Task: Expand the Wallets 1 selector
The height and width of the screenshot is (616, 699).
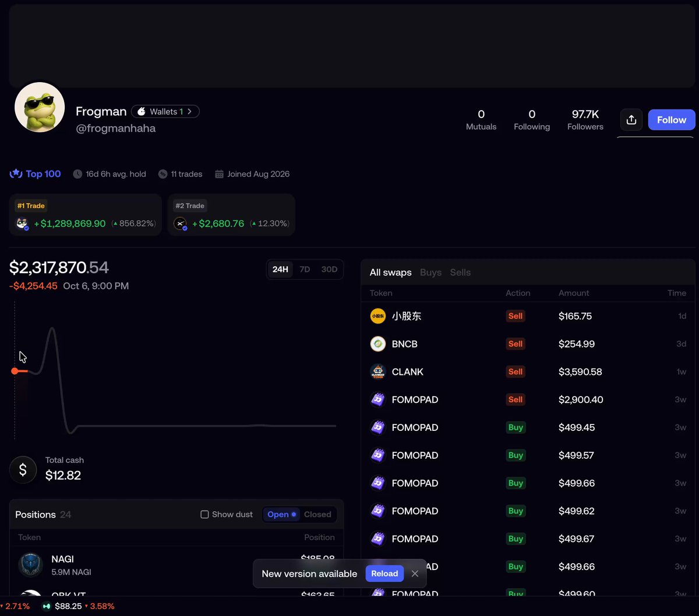Action: (x=165, y=111)
